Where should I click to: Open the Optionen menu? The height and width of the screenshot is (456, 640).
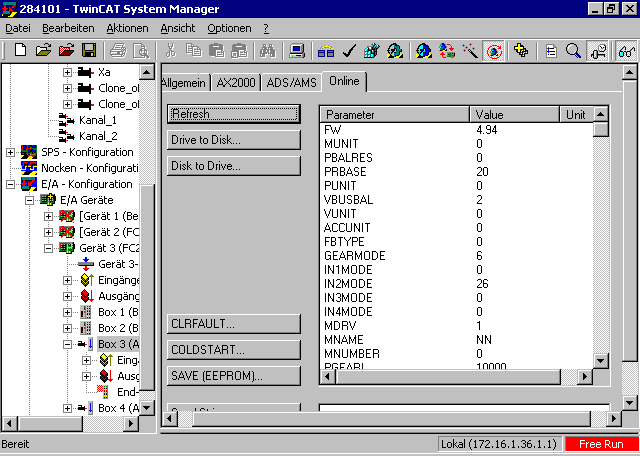click(229, 28)
